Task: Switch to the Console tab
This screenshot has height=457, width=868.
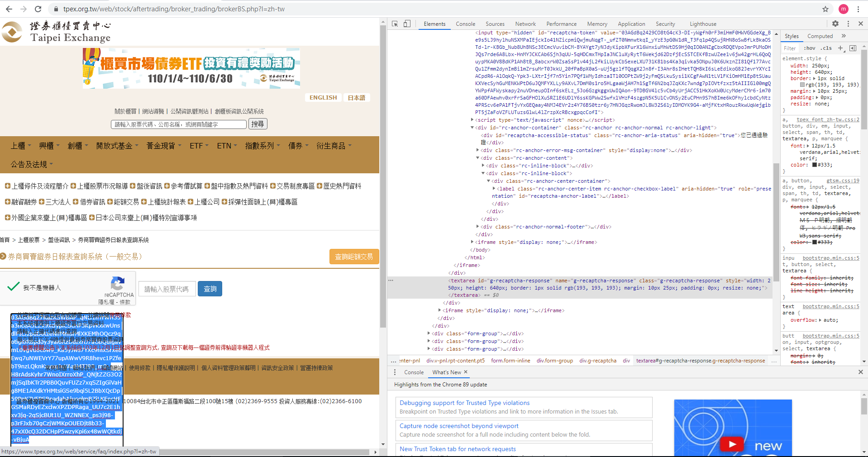Action: [465, 24]
